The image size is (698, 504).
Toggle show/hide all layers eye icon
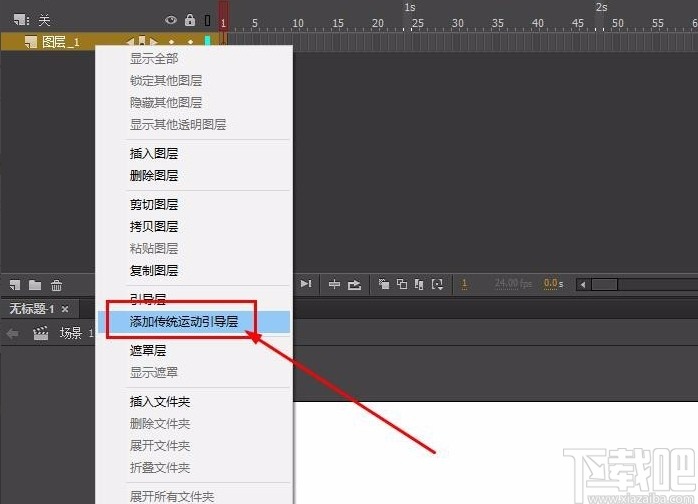click(170, 20)
